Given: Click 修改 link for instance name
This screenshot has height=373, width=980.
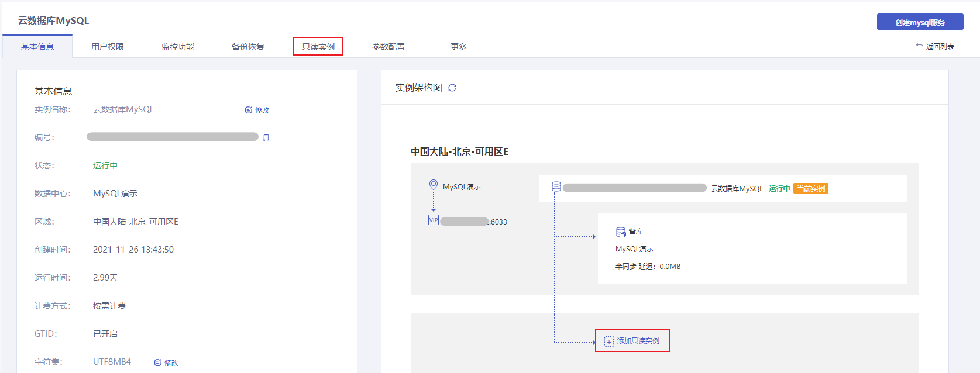Looking at the screenshot, I should pos(262,110).
